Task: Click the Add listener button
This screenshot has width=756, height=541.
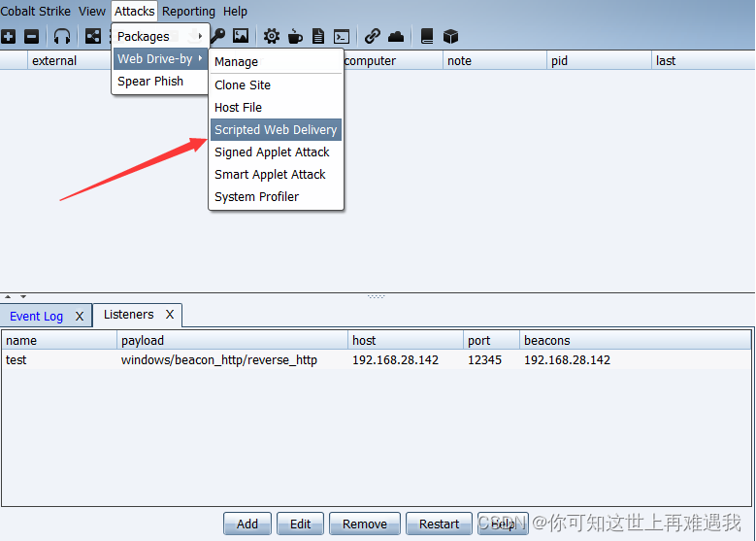Action: pos(247,524)
